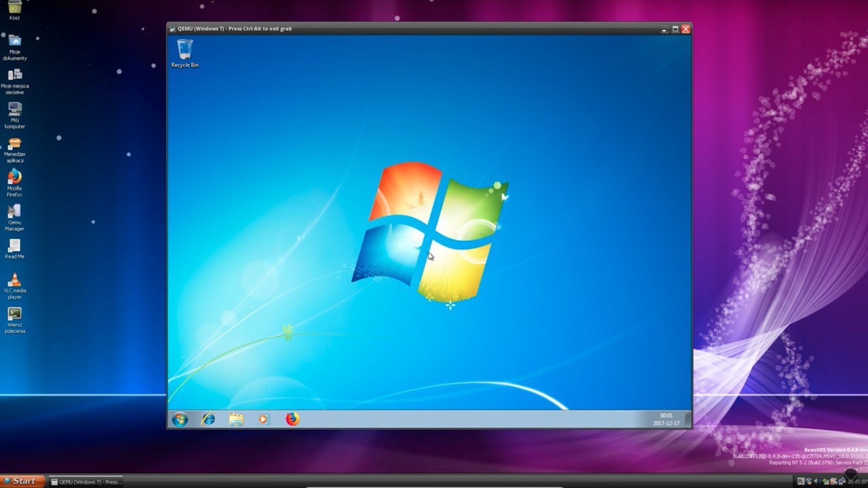Open Mój komputer desktop icon
The height and width of the screenshot is (488, 868).
tap(14, 116)
